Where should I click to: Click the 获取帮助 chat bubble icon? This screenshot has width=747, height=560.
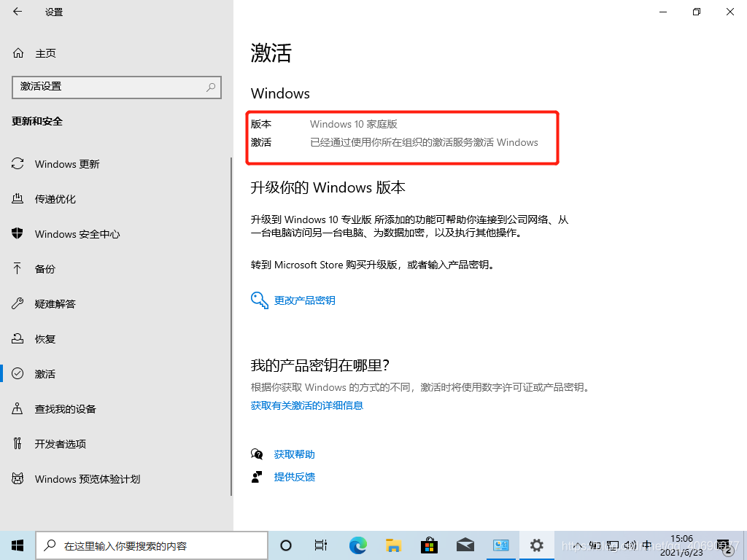(257, 454)
